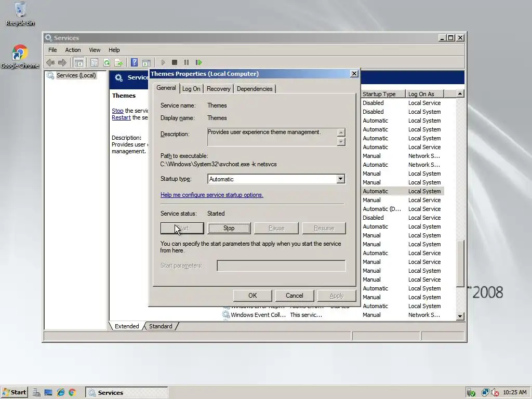Switch to the Dependencies tab
The image size is (532, 399).
click(255, 89)
